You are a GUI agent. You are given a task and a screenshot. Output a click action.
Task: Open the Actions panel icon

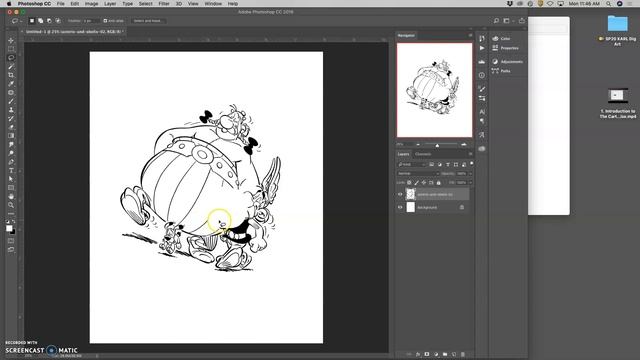click(x=482, y=48)
